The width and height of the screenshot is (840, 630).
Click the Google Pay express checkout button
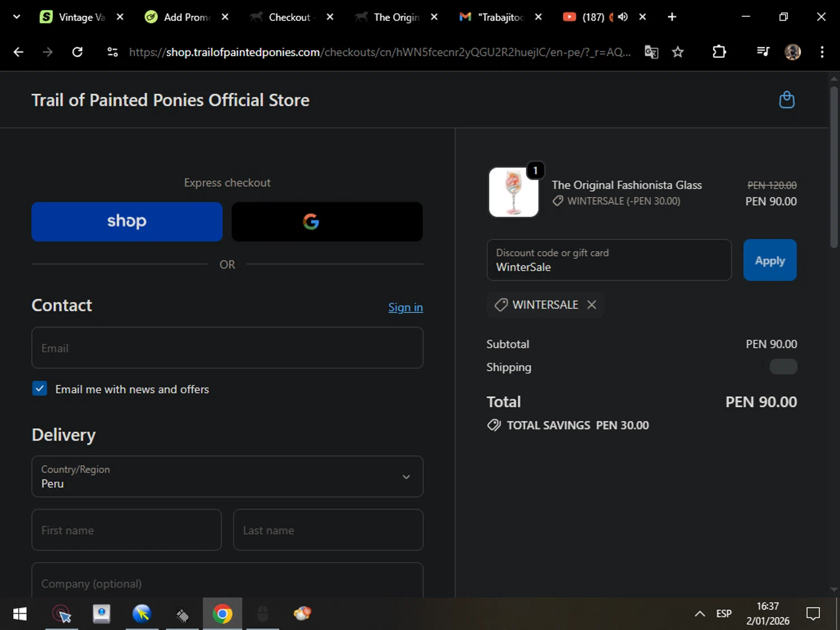pos(327,222)
